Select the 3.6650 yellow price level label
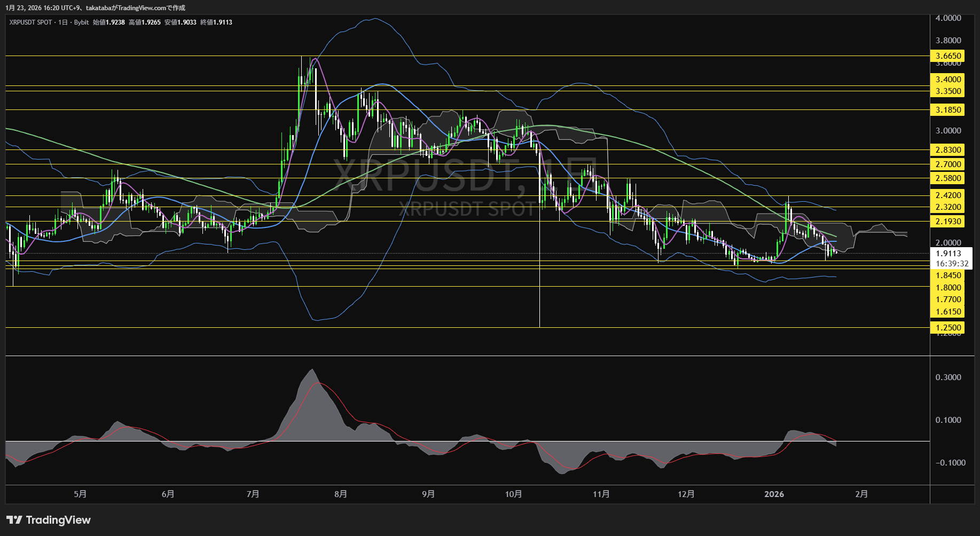The width and height of the screenshot is (980, 536). pos(948,56)
